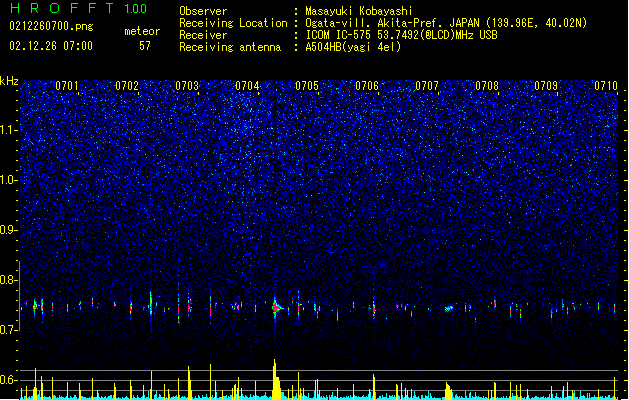Viewport: 629px width, 400px height.
Task: Click the 0710 time marker
Action: coord(606,86)
